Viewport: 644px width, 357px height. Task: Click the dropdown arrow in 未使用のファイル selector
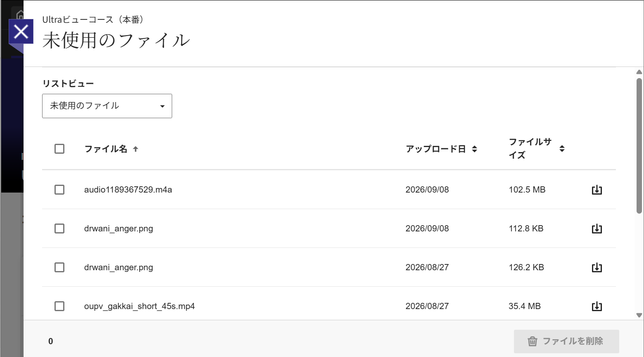click(x=162, y=106)
